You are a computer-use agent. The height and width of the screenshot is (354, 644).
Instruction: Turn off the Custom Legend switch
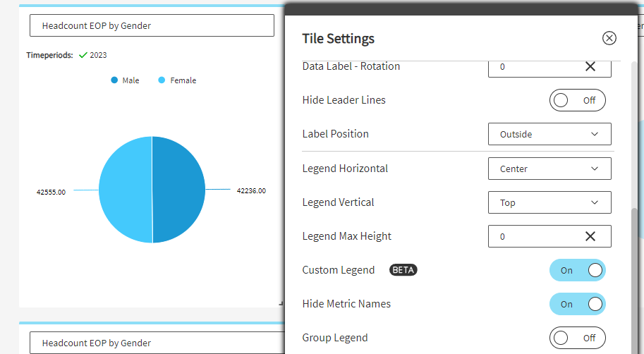tap(577, 270)
